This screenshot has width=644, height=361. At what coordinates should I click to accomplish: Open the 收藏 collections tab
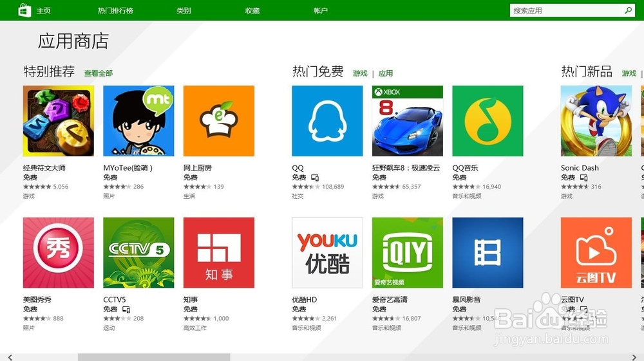click(x=252, y=11)
